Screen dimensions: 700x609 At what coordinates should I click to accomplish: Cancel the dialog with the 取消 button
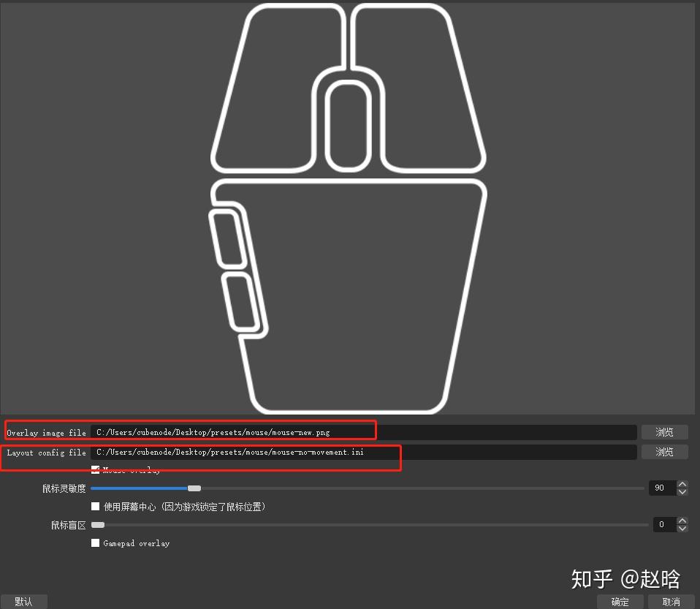point(670,602)
